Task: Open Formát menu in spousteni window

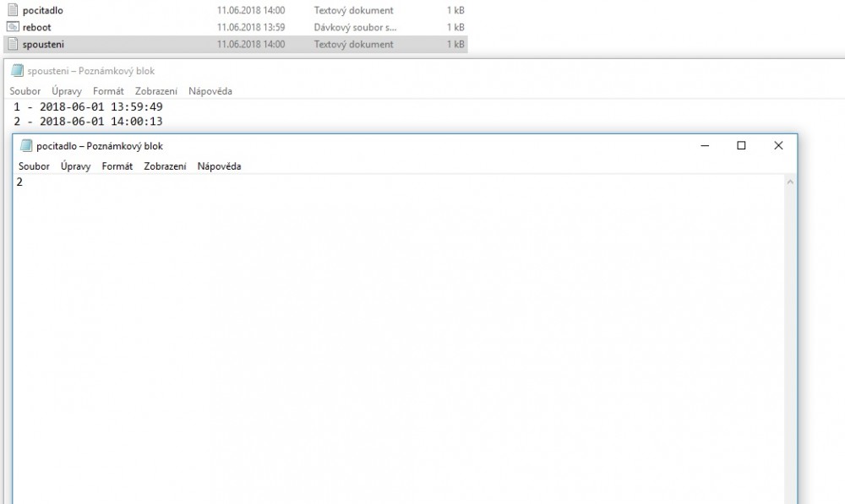Action: (x=108, y=91)
